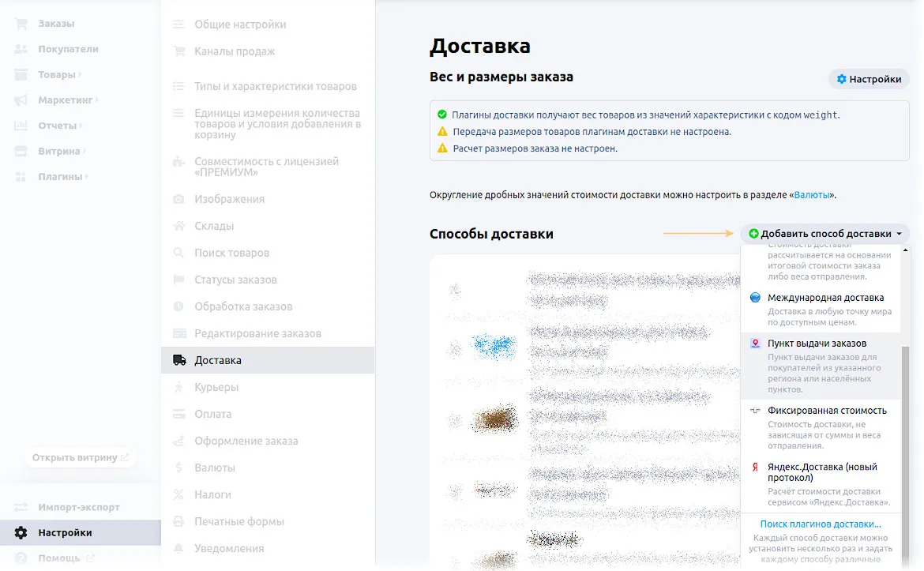Click the dollar icon next to Валюты
The height and width of the screenshot is (571, 924).
[x=180, y=468]
